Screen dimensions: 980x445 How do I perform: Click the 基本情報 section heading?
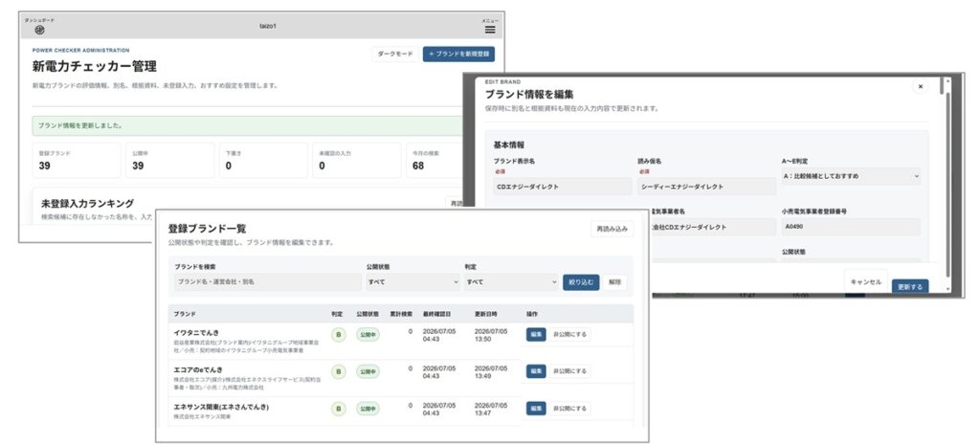(x=509, y=145)
